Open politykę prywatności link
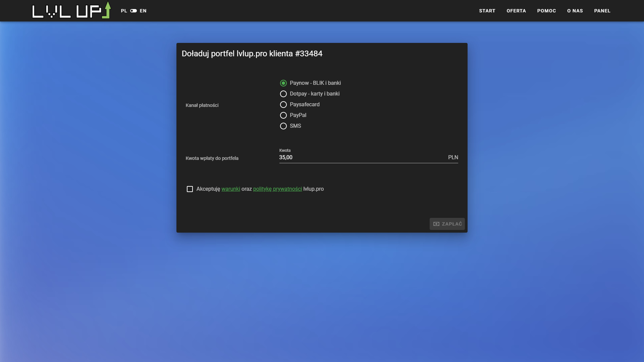Image resolution: width=644 pixels, height=362 pixels. click(x=277, y=189)
